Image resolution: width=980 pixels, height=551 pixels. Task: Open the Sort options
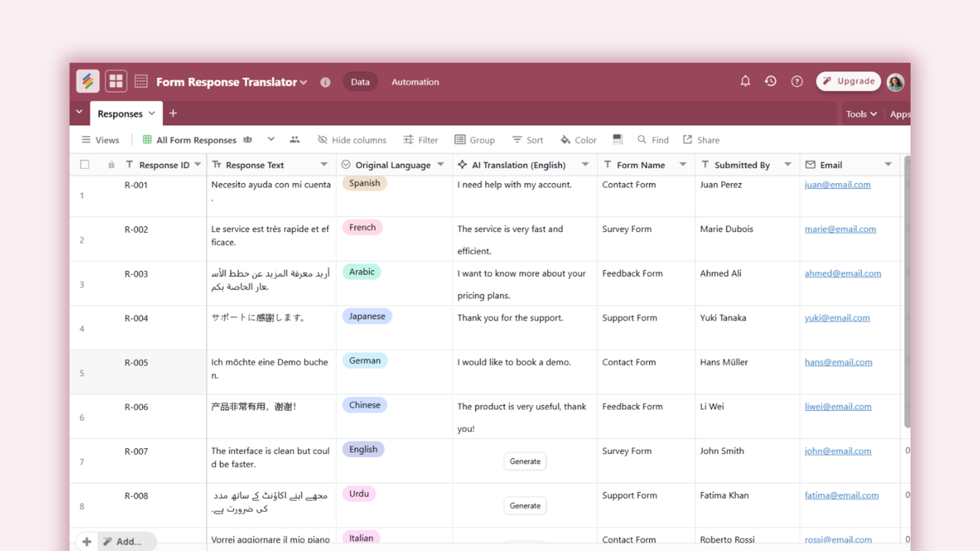(527, 140)
